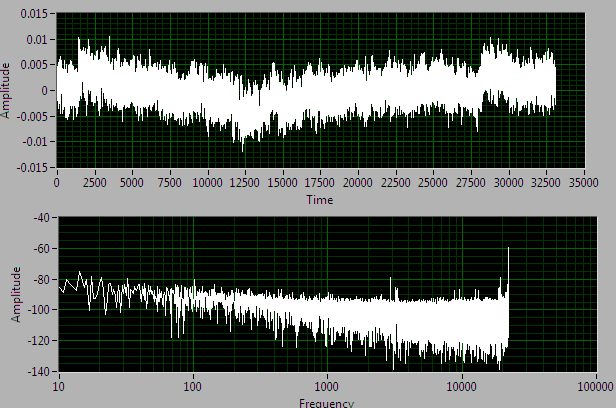Click the 25000 tick on the Time axis
The height and width of the screenshot is (408, 616).
(433, 182)
